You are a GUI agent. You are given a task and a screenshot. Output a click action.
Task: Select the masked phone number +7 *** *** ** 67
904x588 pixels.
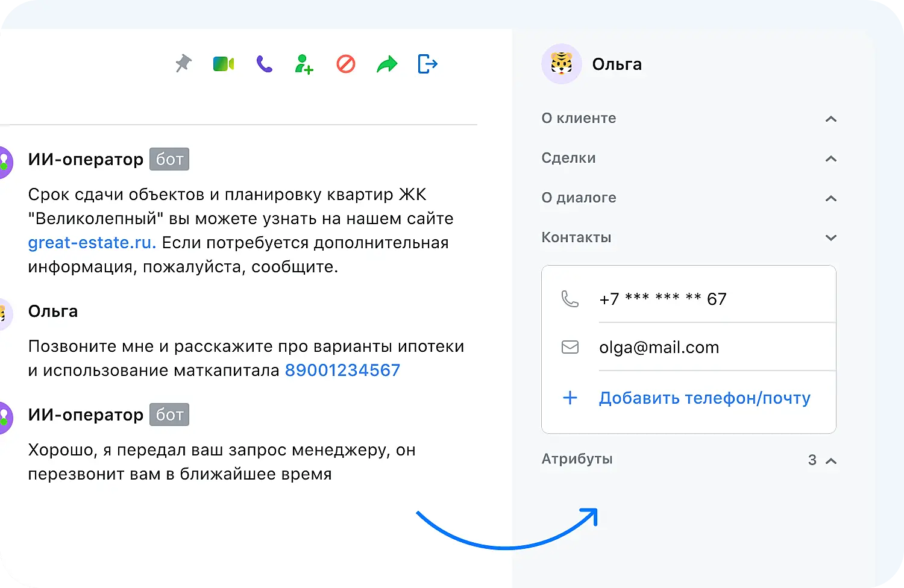click(663, 299)
